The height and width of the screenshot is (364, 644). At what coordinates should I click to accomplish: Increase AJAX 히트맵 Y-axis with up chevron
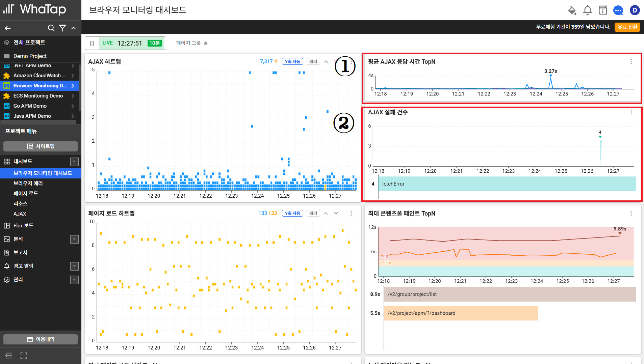pyautogui.click(x=326, y=61)
